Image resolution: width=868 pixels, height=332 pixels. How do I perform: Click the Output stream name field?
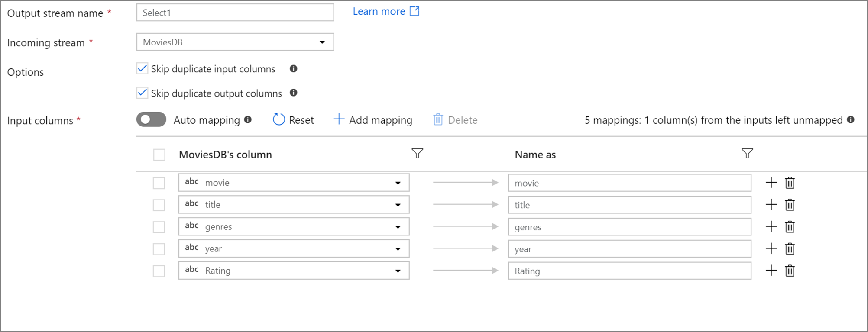point(235,13)
